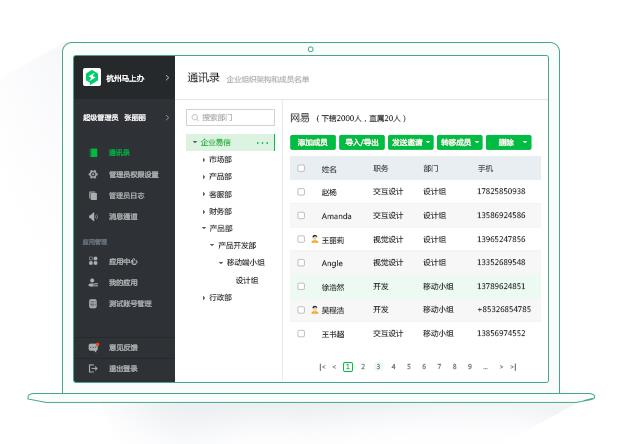This screenshot has height=444, width=642.
Task: Expand the 市场部 tree node
Action: (x=203, y=160)
